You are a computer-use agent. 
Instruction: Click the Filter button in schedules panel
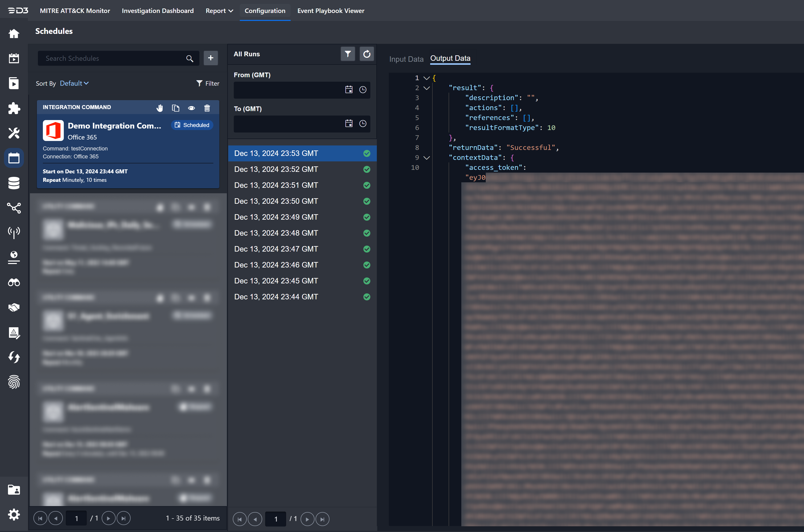(208, 83)
